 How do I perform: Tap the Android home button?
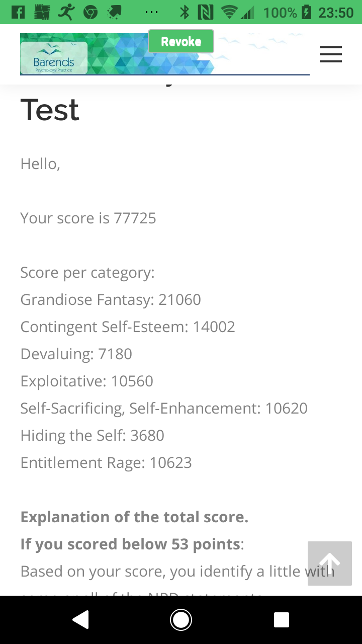click(181, 620)
